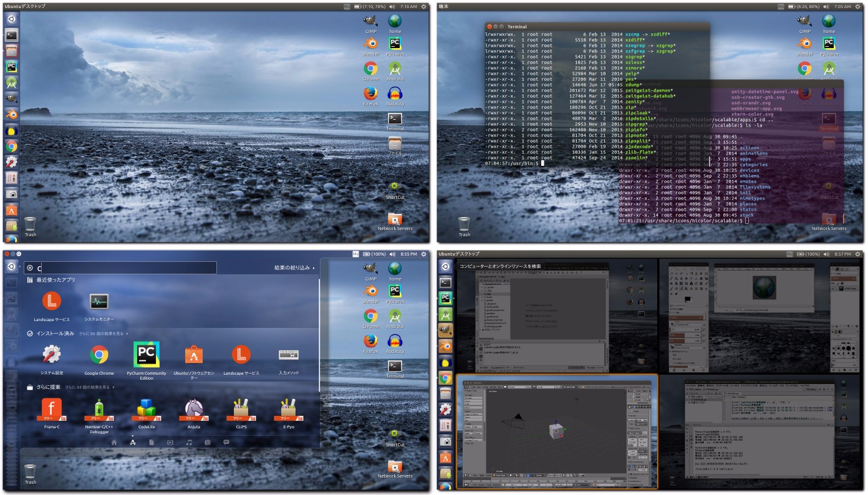Select Android desktop shortcut on 7:16 AM desktop

(x=395, y=72)
